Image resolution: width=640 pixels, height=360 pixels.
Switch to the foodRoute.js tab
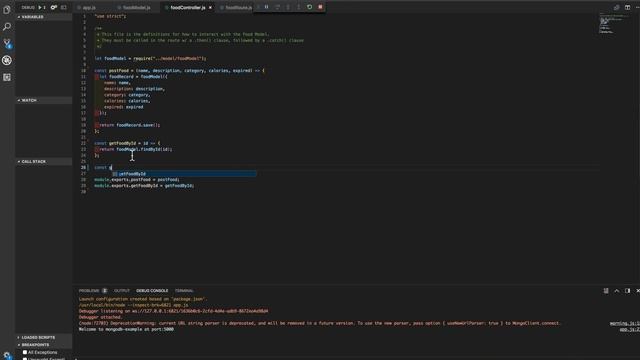pyautogui.click(x=236, y=8)
